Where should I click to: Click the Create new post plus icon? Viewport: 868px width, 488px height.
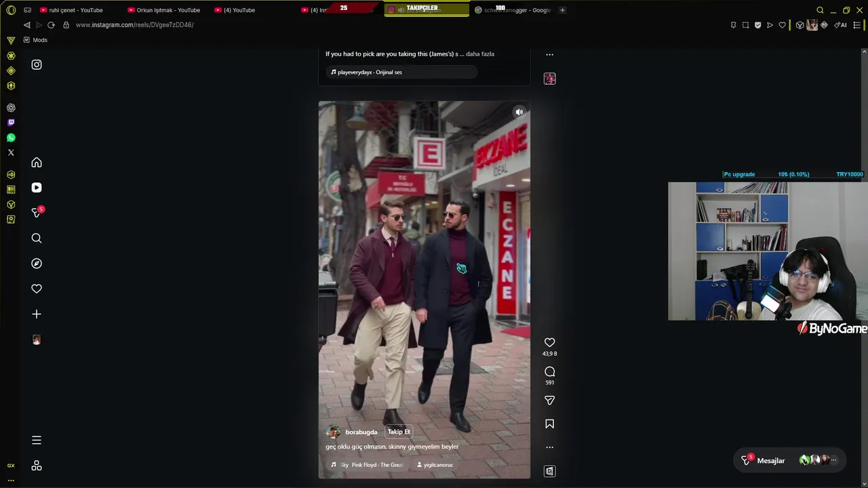tap(37, 314)
